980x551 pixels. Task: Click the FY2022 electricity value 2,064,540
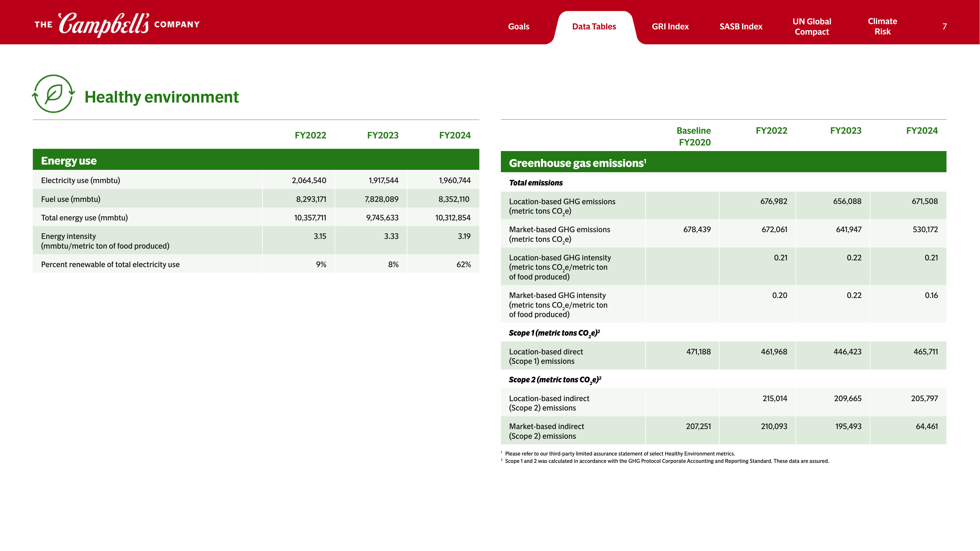point(309,180)
